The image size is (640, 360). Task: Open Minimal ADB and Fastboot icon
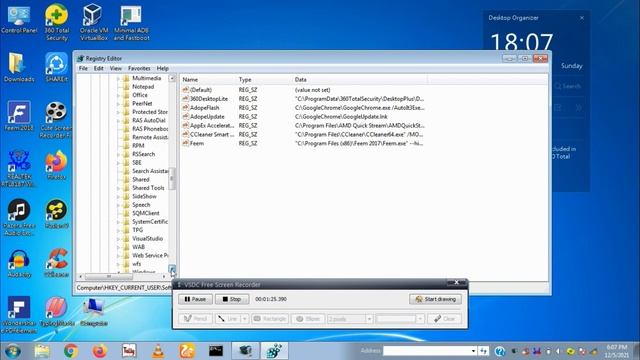[131, 23]
